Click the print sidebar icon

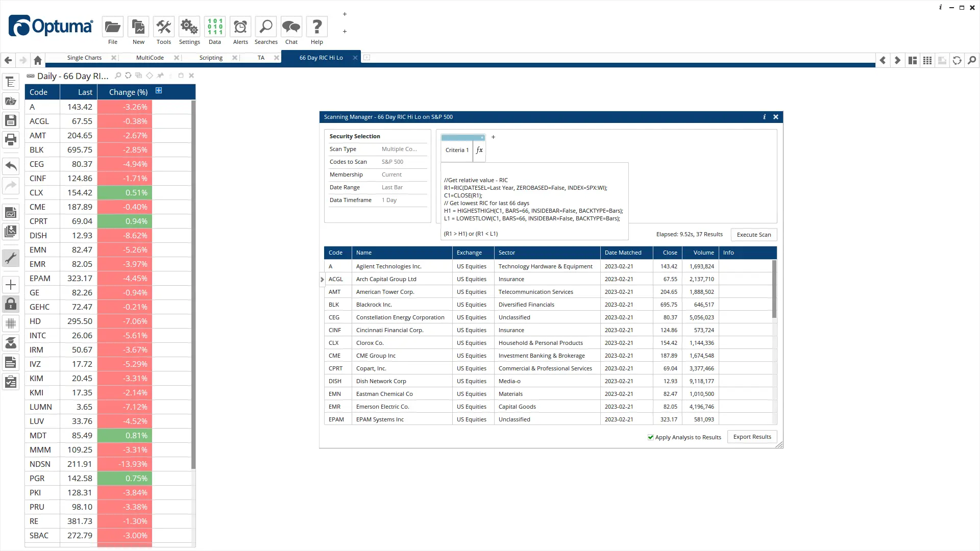pyautogui.click(x=11, y=139)
